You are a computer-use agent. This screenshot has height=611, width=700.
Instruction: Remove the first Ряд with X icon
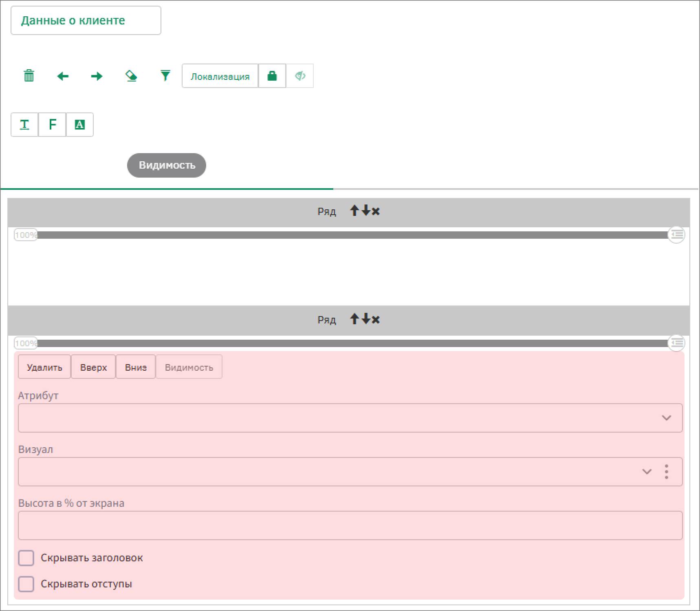coord(376,211)
